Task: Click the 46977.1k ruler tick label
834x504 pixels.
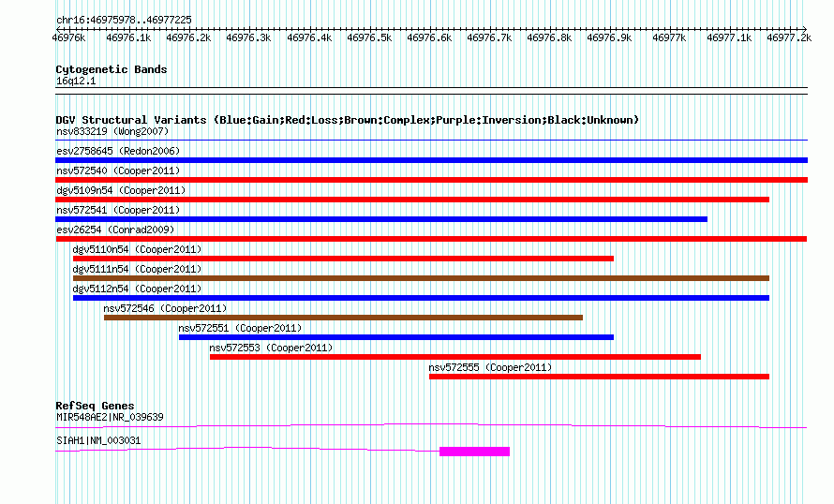Action: click(729, 37)
